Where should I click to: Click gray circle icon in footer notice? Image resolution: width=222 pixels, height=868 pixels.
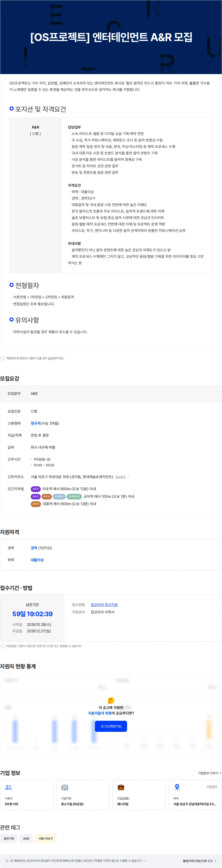[x=7, y=861]
